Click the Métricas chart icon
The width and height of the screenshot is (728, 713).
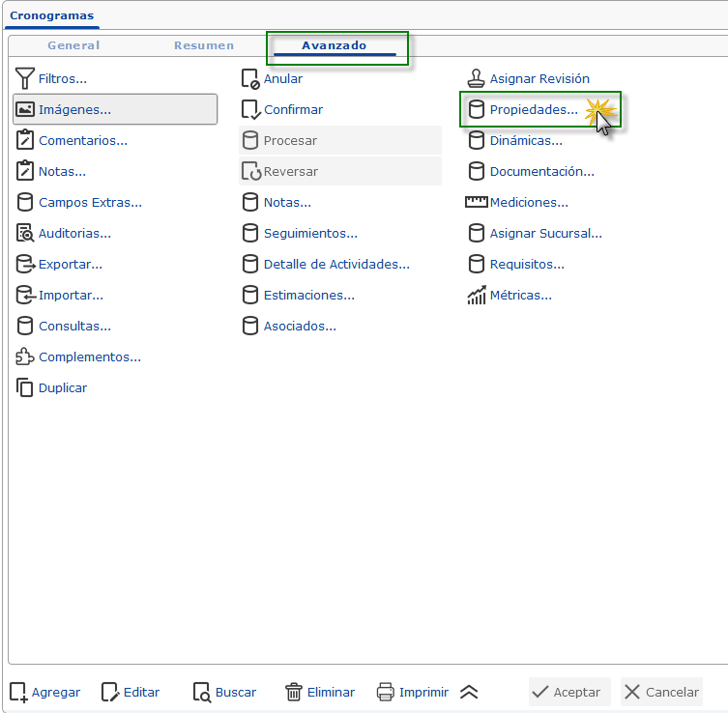tap(476, 295)
